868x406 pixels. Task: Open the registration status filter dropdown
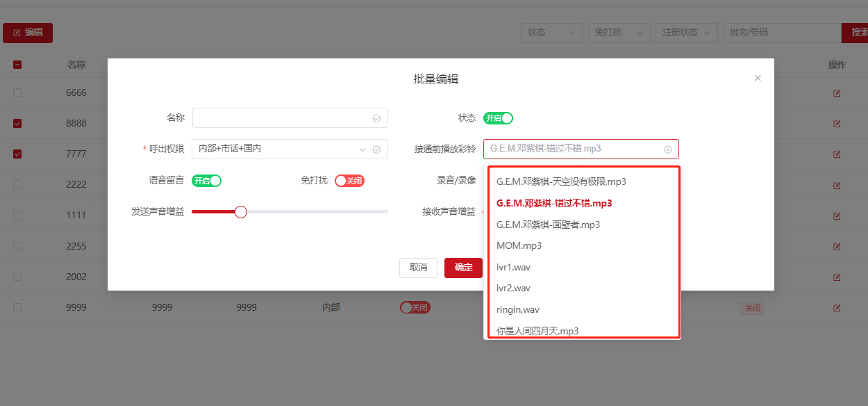click(x=688, y=33)
